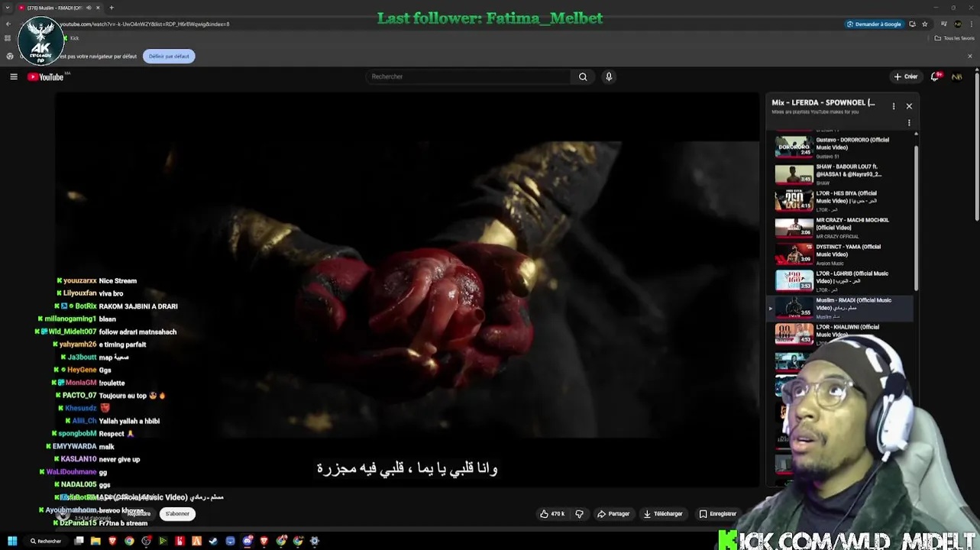This screenshot has height=550, width=980.
Task: Dislike the video with thumbs-down
Action: pos(579,514)
